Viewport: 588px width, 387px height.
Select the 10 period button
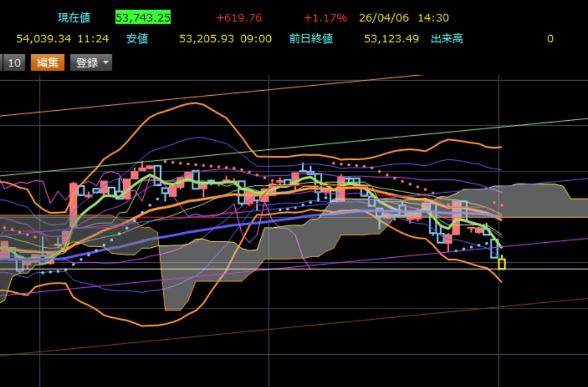14,63
